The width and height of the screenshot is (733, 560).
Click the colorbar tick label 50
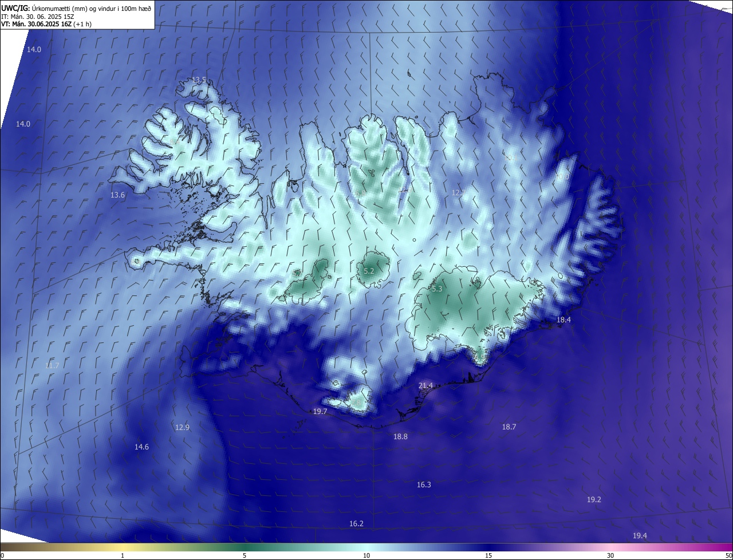coord(728,555)
